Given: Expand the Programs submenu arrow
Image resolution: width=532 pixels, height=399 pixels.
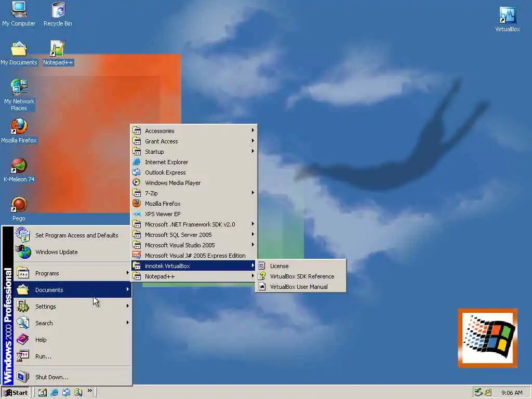Looking at the screenshot, I should 127,273.
